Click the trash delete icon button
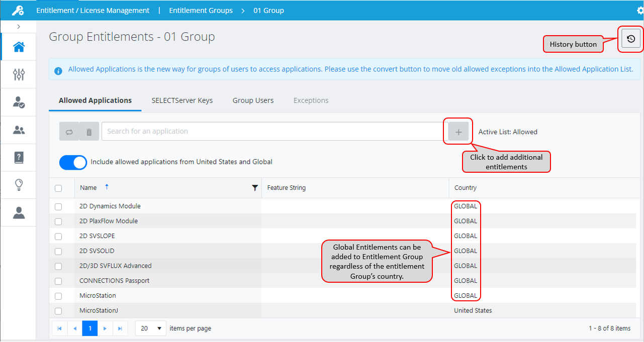This screenshot has height=342, width=644. (89, 132)
